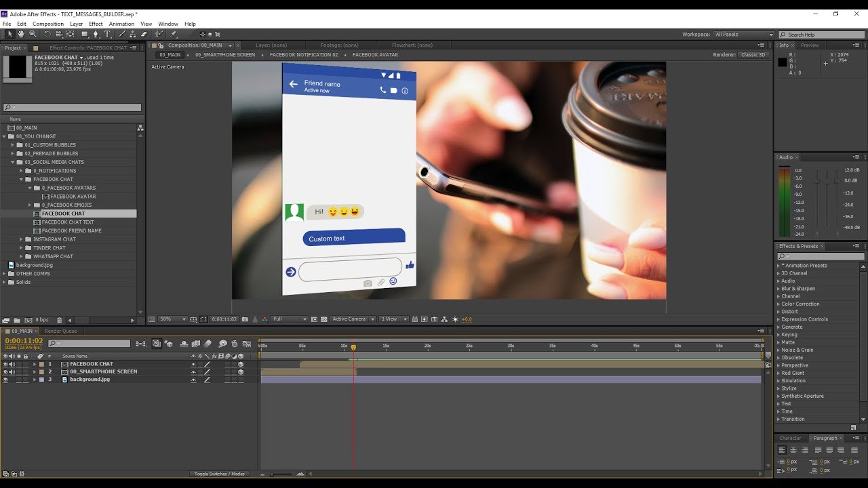The width and height of the screenshot is (868, 488).
Task: Click the trash delete icon in Project panel
Action: [59, 320]
